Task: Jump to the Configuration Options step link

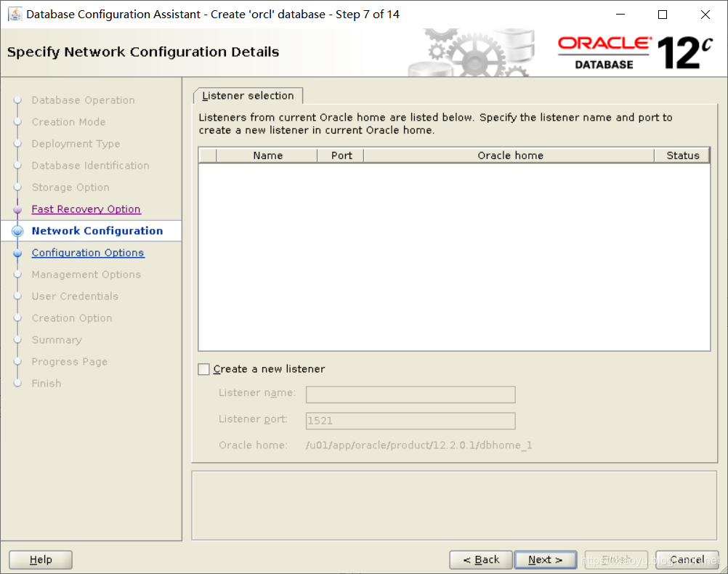Action: tap(88, 253)
